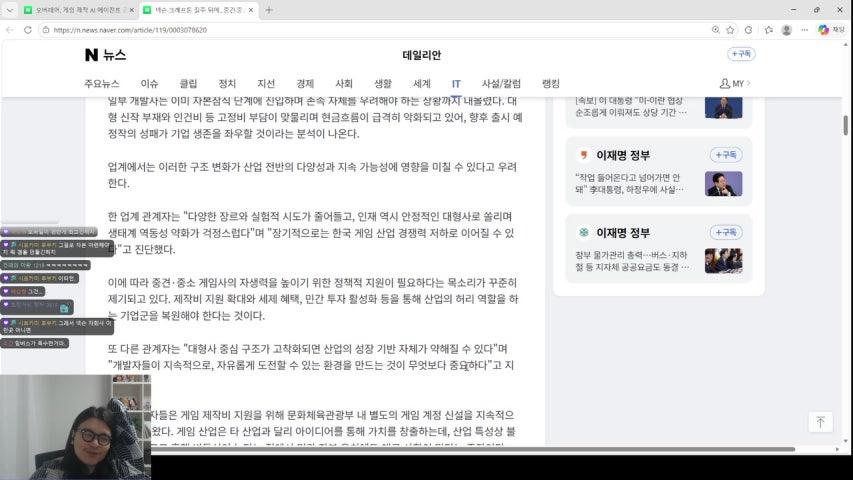Open the browser tab list dropdown
The height and width of the screenshot is (480, 853).
click(x=10, y=10)
